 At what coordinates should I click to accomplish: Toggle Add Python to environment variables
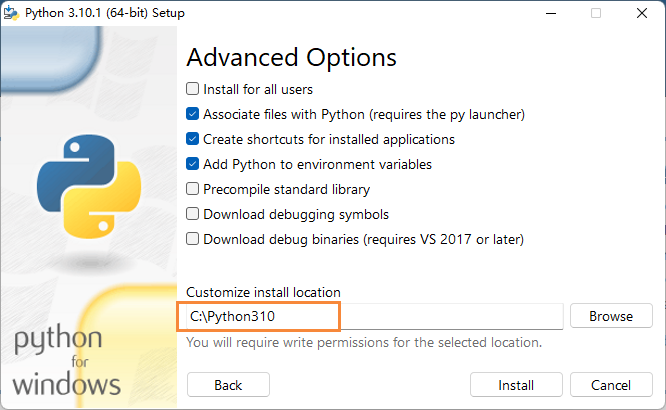point(192,164)
